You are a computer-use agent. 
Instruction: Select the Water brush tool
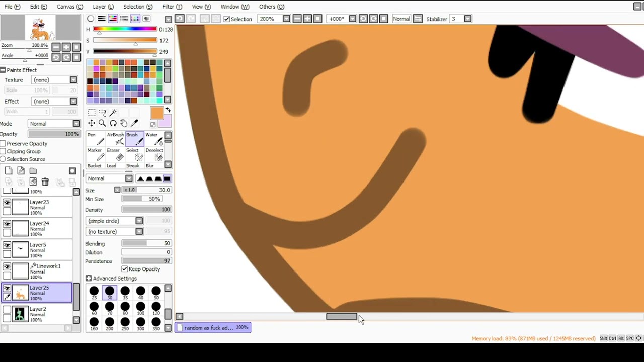[x=154, y=139]
